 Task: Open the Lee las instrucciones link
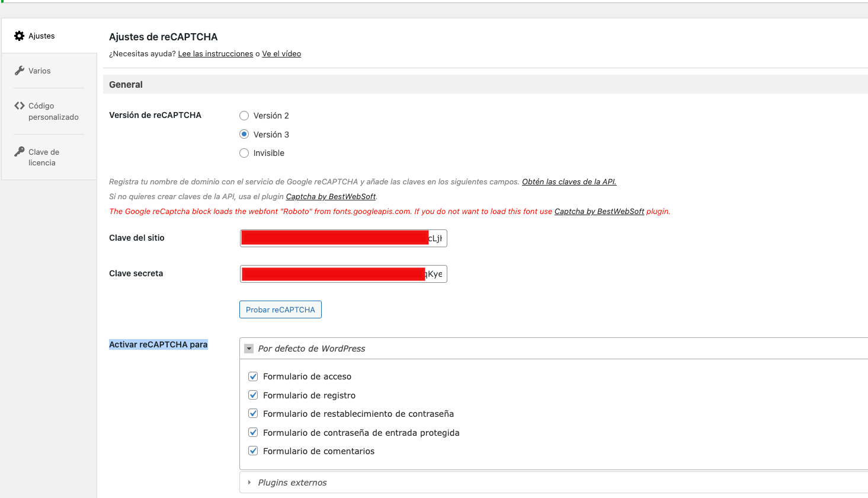click(216, 54)
